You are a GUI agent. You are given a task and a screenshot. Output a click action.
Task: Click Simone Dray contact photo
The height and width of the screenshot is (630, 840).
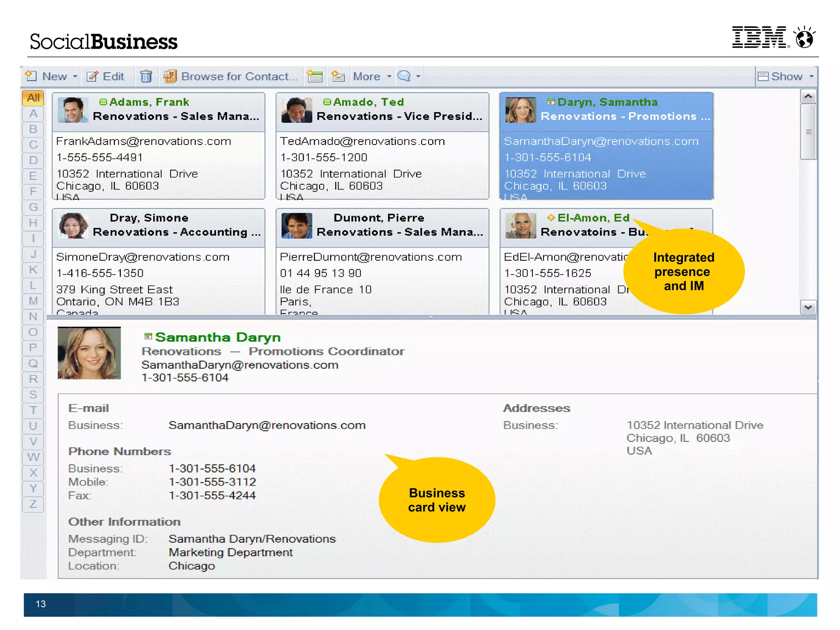click(x=73, y=226)
